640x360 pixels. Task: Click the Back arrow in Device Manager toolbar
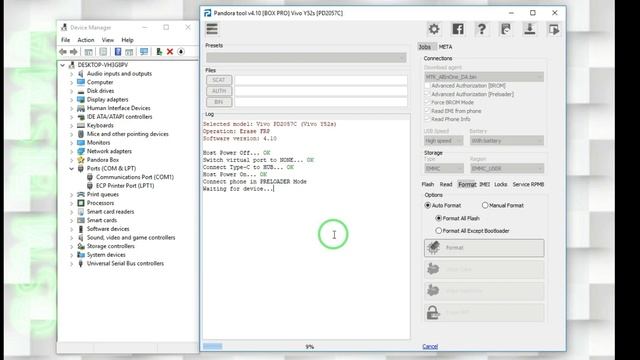tap(63, 52)
